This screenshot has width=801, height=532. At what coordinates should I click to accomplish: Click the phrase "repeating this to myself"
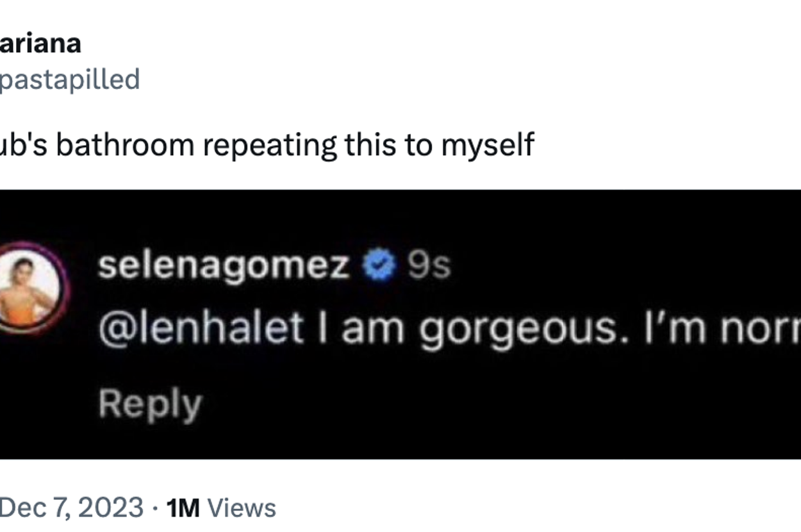[x=368, y=145]
